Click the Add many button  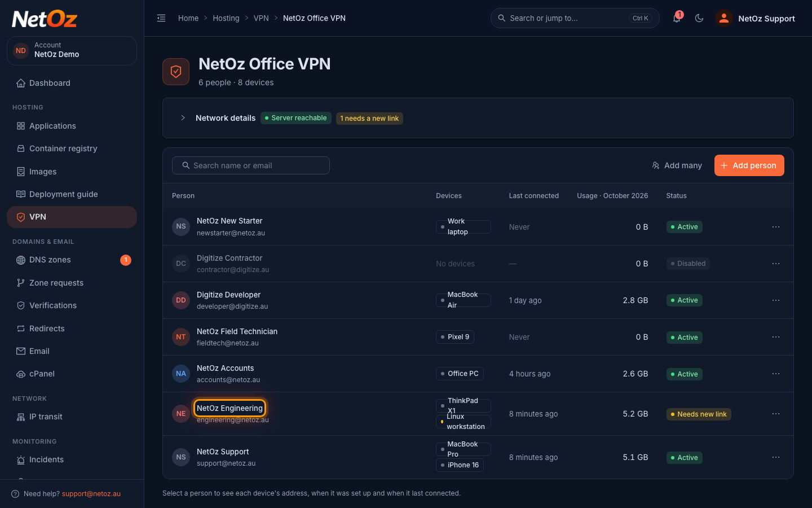point(677,165)
